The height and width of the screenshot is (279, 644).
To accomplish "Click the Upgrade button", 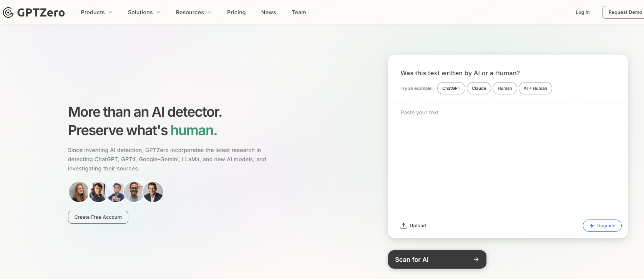I will [602, 226].
